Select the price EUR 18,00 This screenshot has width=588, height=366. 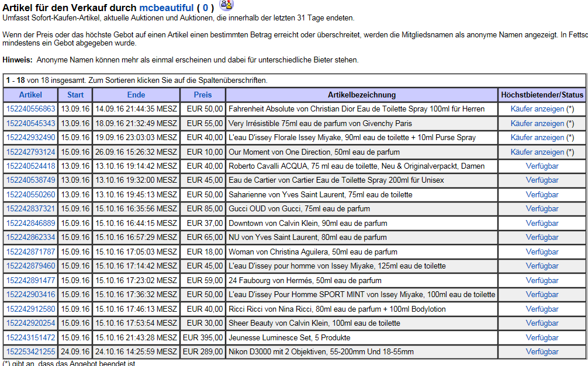coord(205,252)
